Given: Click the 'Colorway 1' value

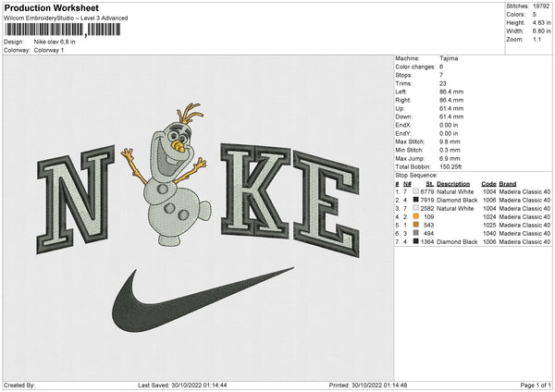Looking at the screenshot, I should click(49, 50).
